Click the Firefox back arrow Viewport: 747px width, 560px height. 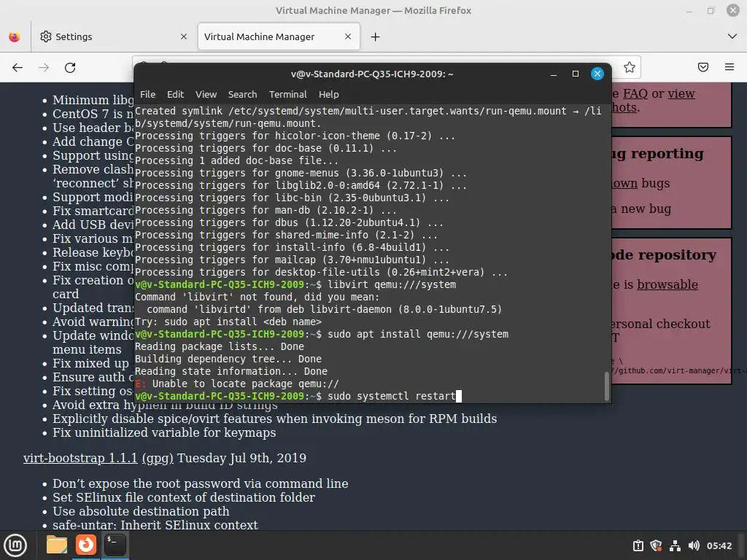pos(18,68)
